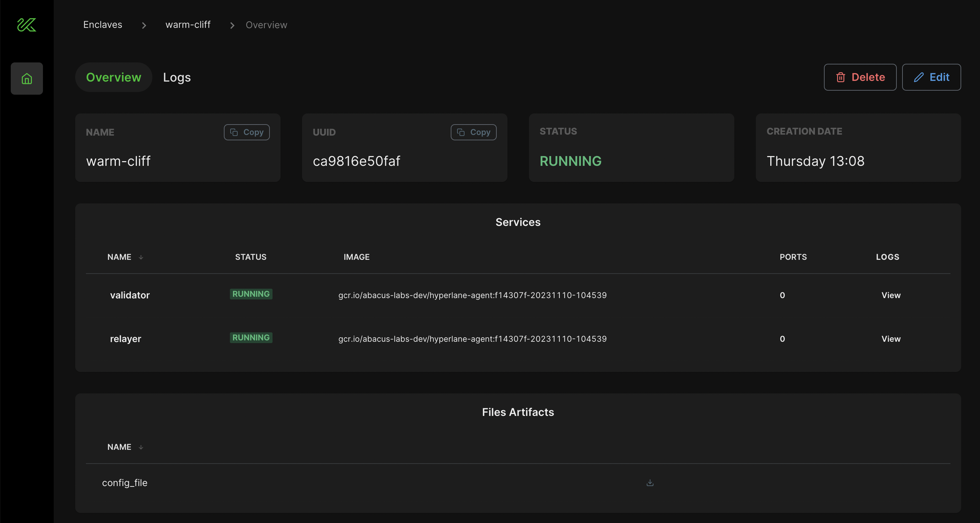The width and height of the screenshot is (980, 523).
Task: Open the validator service row
Action: [x=518, y=295]
